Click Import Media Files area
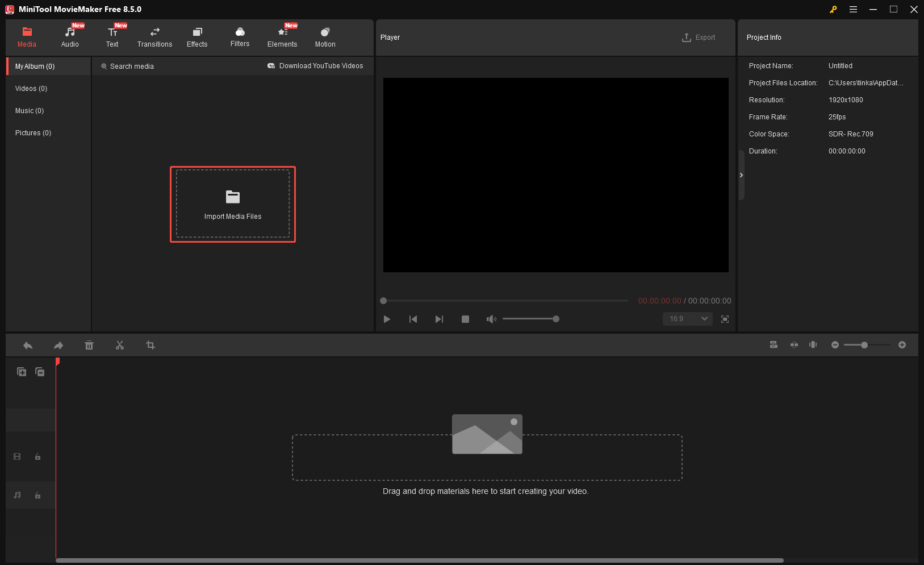The width and height of the screenshot is (924, 565). pos(233,204)
